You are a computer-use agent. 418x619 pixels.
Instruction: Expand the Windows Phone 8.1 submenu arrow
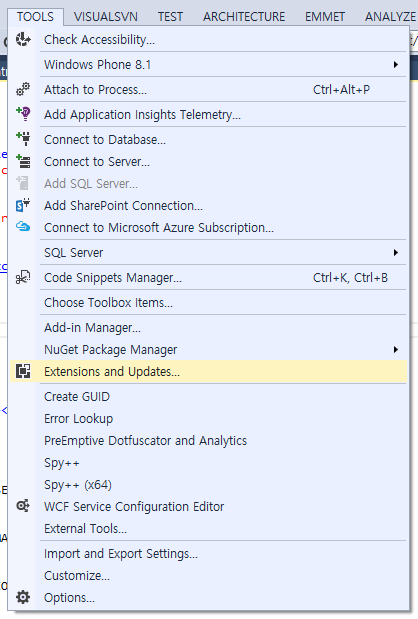pos(396,64)
